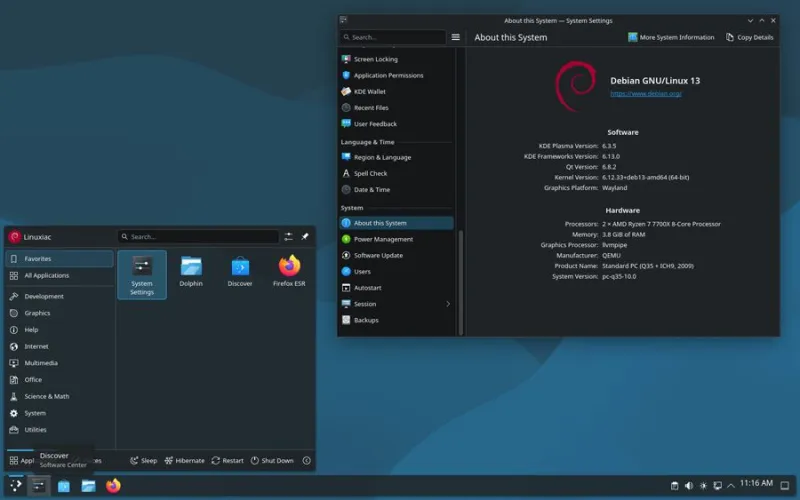Click the Application Launcher button on taskbar
This screenshot has height=500, width=800.
(16, 486)
